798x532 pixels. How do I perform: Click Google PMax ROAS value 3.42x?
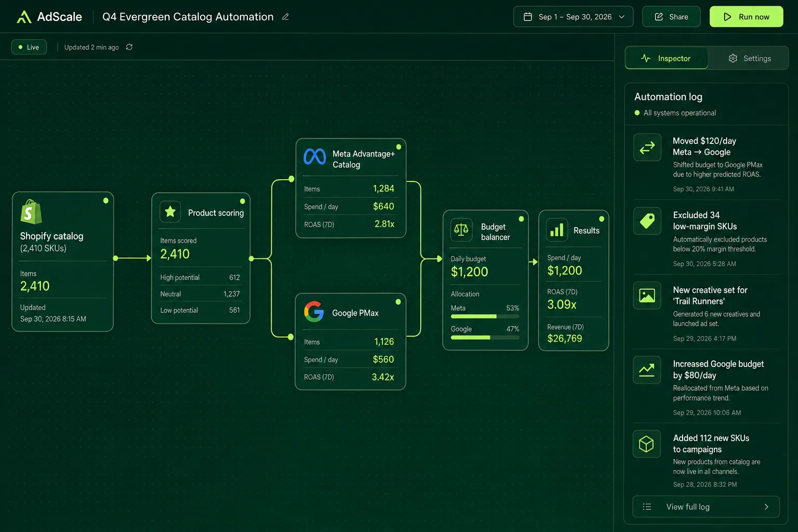[383, 377]
